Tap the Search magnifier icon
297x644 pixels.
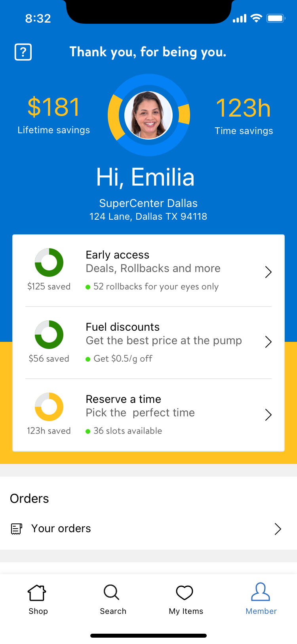[x=112, y=592]
